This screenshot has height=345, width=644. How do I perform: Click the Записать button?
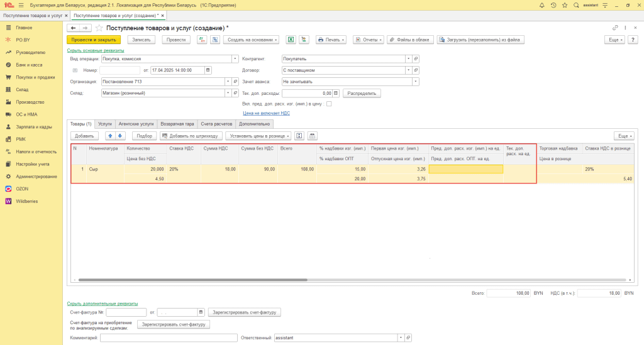[x=142, y=40]
